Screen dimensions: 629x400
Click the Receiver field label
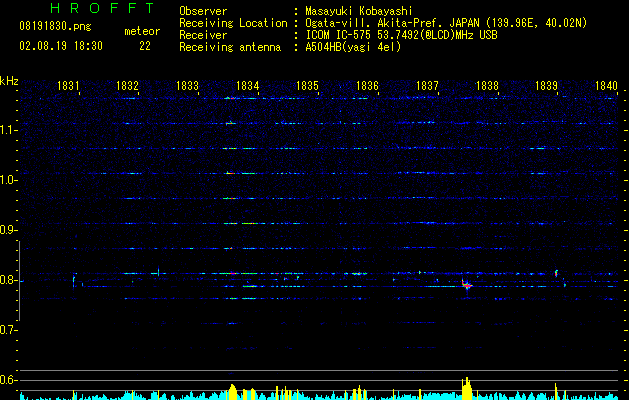click(x=203, y=35)
